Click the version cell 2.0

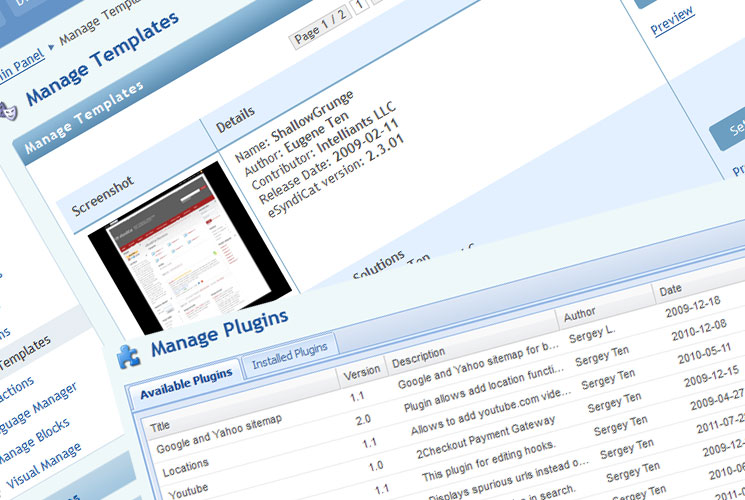coord(363,420)
